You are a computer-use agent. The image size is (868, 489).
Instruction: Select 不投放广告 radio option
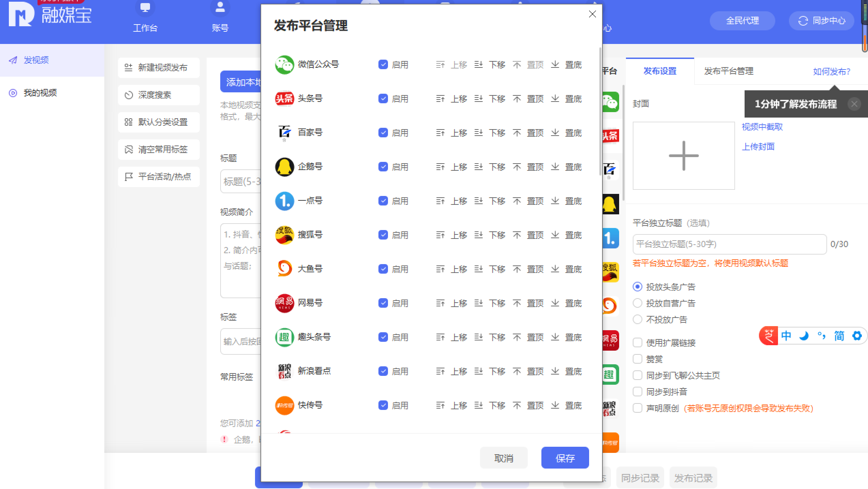click(637, 319)
